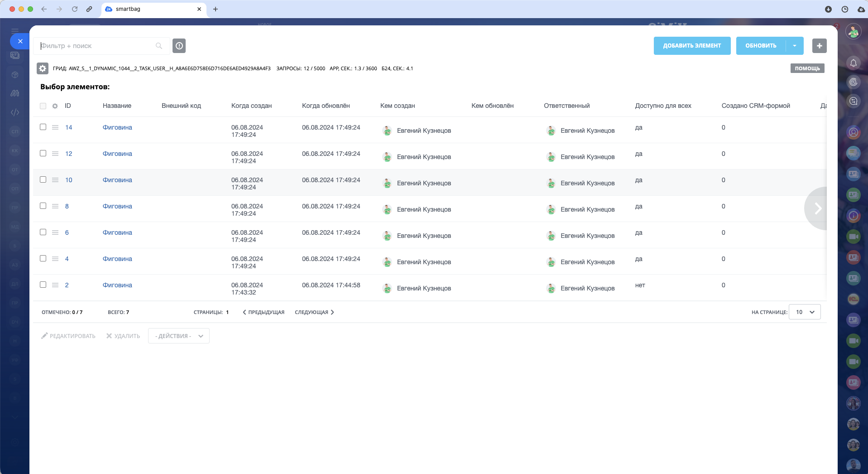The image size is (868, 474).
Task: Focus the Фильтр + поиск input field
Action: (95, 46)
